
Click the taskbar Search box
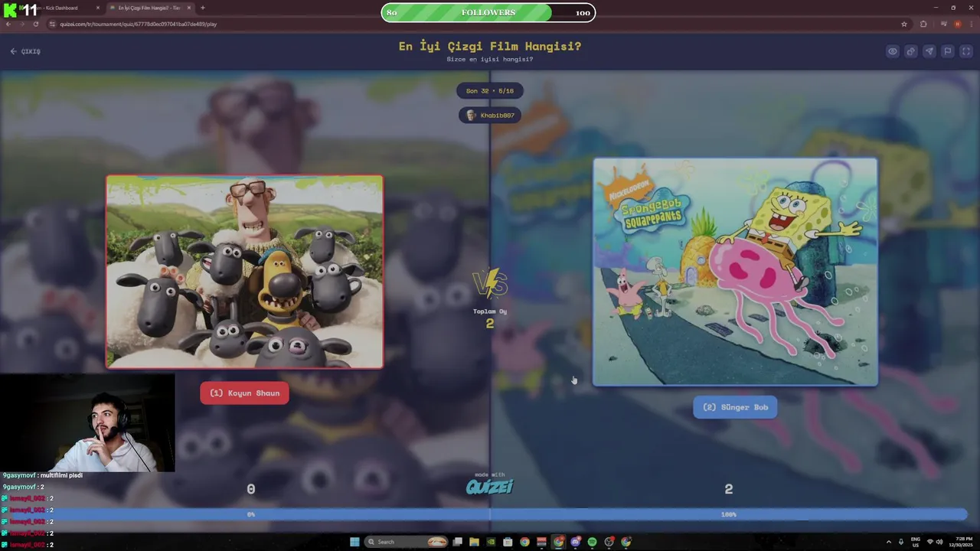[406, 542]
